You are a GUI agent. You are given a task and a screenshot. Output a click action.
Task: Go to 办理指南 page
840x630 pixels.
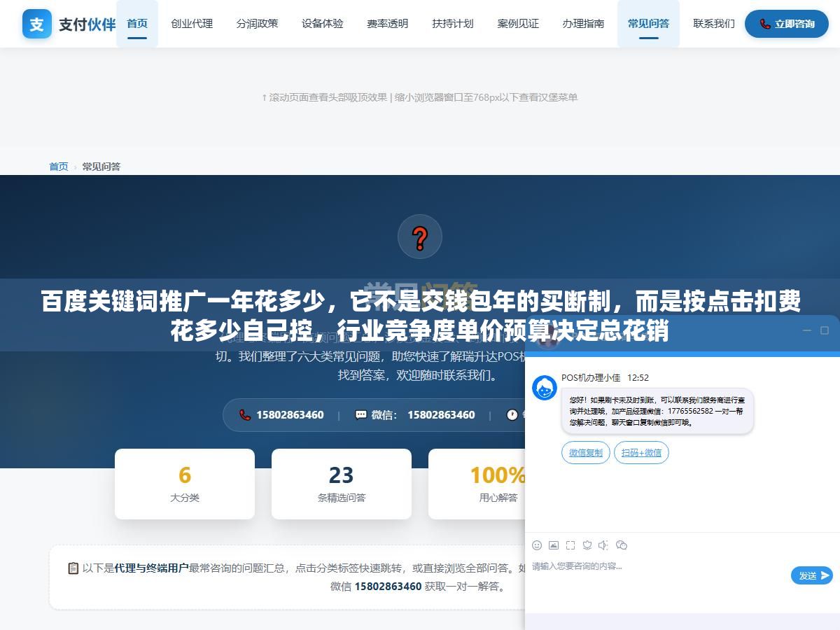click(583, 24)
